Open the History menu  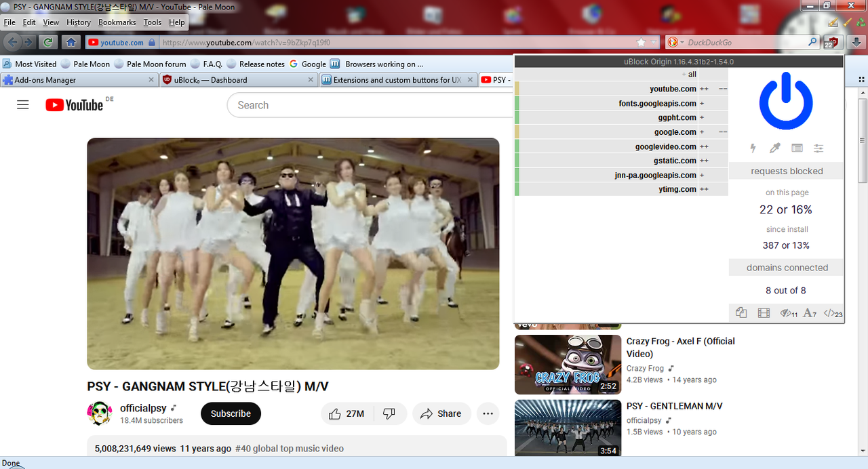pos(79,22)
